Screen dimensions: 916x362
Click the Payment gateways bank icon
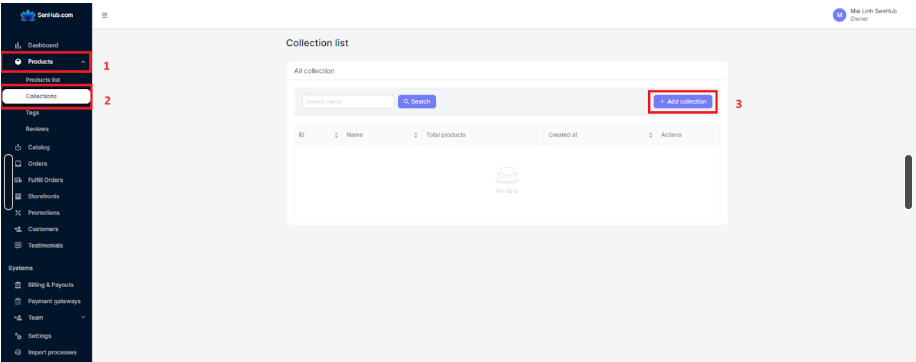(18, 301)
